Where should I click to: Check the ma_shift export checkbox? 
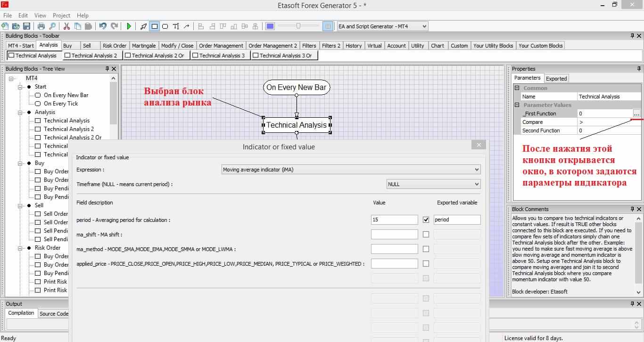426,234
